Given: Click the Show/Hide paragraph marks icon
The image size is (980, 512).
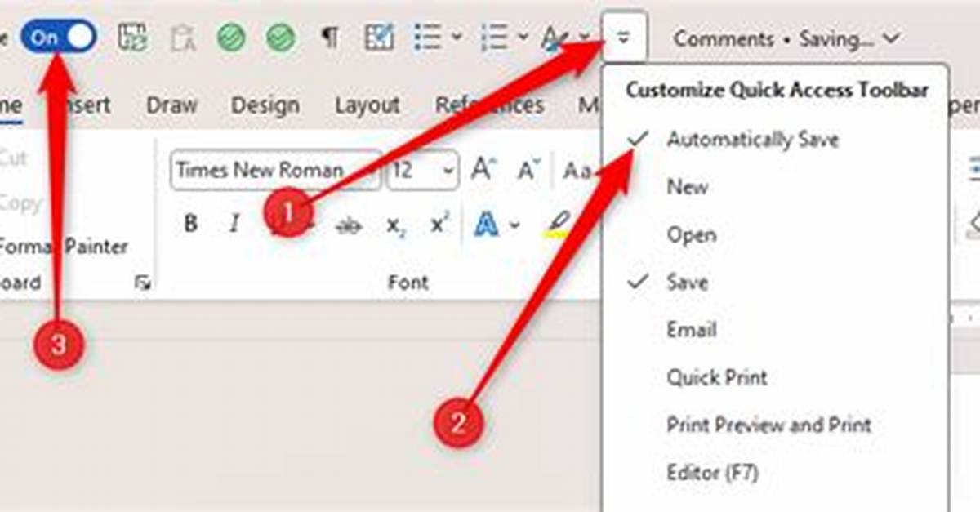Looking at the screenshot, I should (x=329, y=38).
